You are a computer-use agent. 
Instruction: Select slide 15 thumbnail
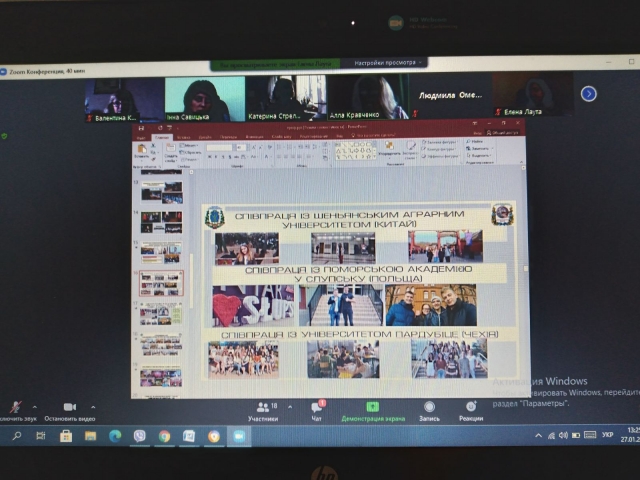pos(161,253)
